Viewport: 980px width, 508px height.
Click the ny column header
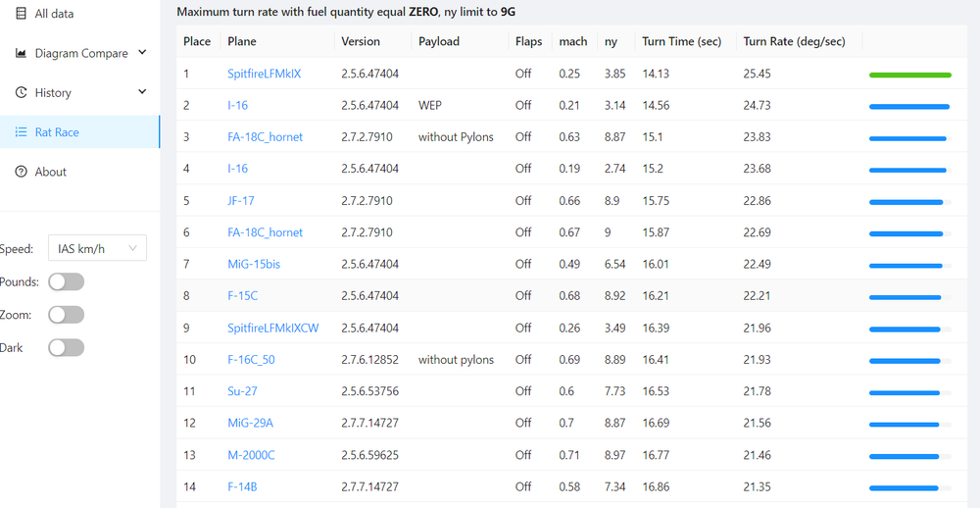pos(610,41)
